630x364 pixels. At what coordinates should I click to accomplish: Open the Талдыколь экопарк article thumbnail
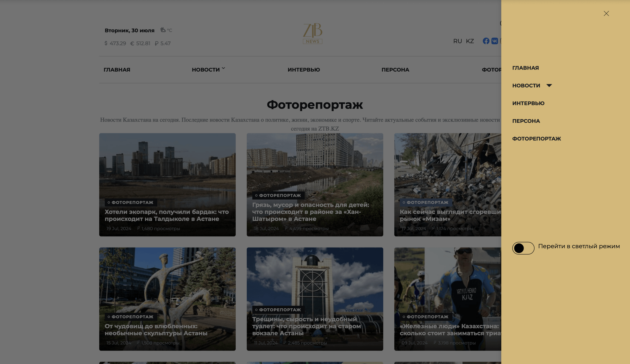pyautogui.click(x=167, y=184)
